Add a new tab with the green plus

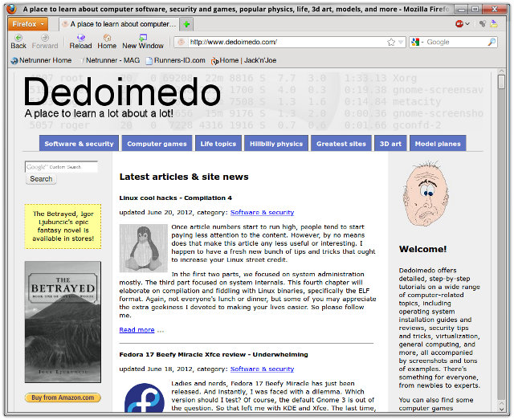pyautogui.click(x=186, y=24)
